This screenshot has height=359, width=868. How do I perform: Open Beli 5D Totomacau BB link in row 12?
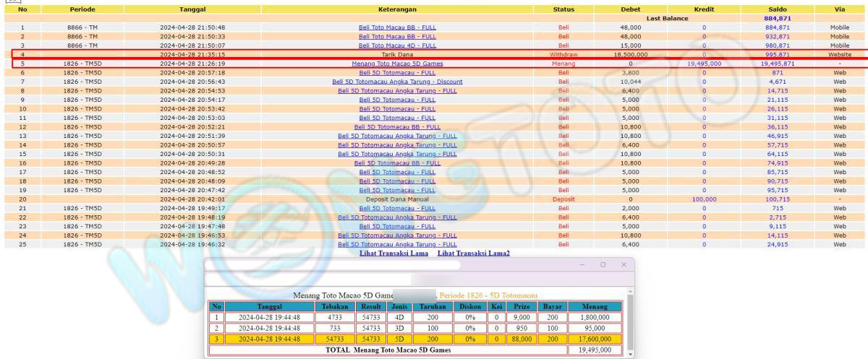point(397,127)
